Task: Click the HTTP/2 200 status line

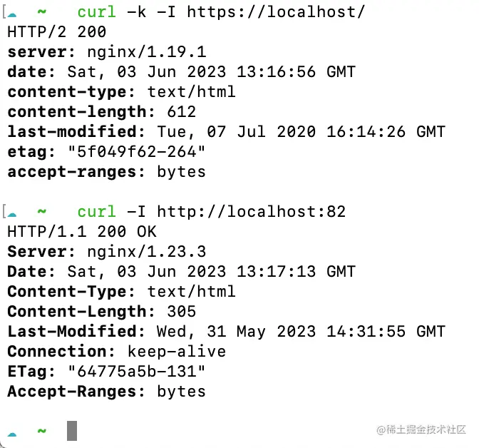Action: click(56, 32)
